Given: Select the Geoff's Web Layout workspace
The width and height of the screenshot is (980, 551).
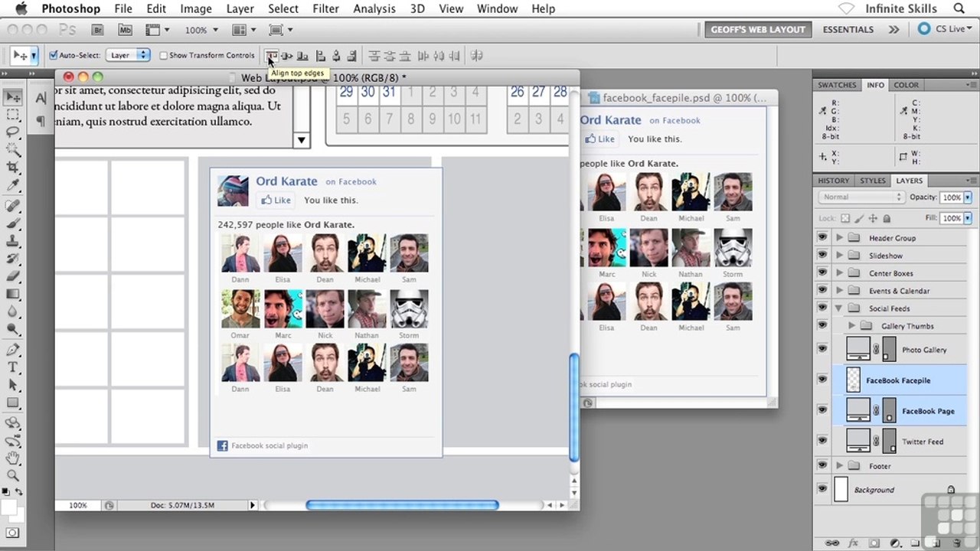Looking at the screenshot, I should (758, 29).
